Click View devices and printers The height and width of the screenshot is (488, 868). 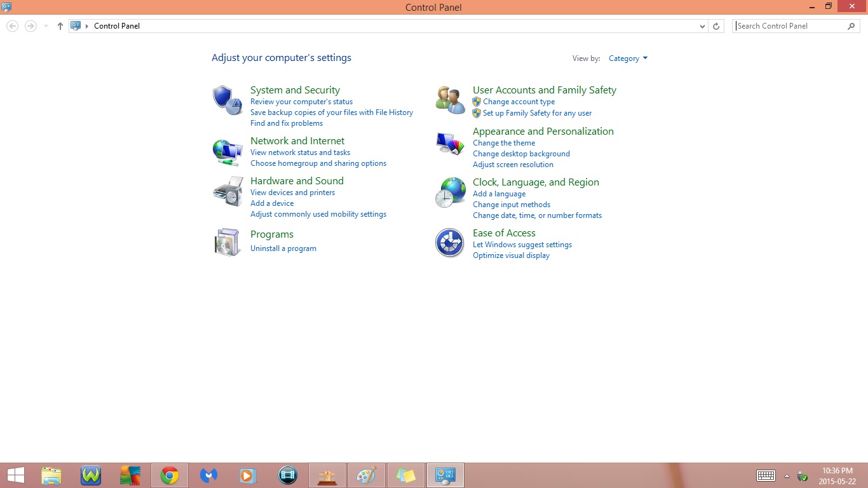pyautogui.click(x=292, y=193)
